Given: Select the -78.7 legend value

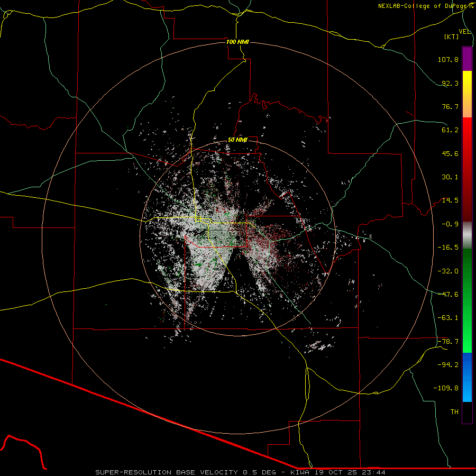Looking at the screenshot, I should pyautogui.click(x=448, y=342).
